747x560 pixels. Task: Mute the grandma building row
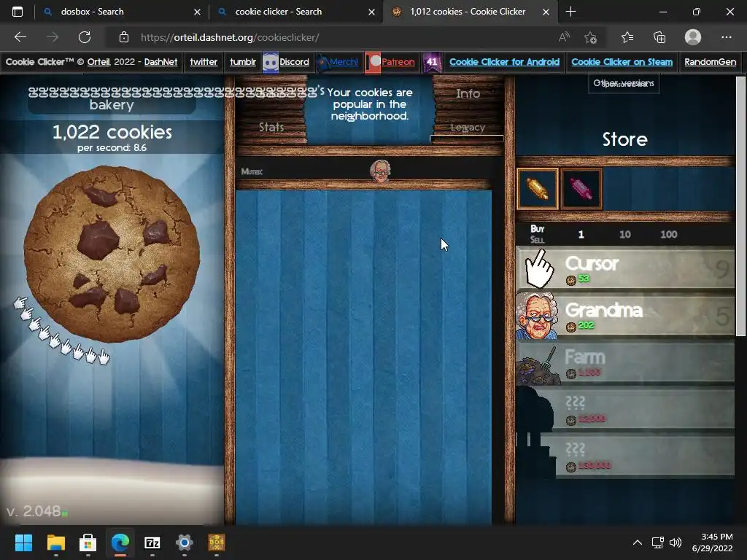[x=252, y=171]
